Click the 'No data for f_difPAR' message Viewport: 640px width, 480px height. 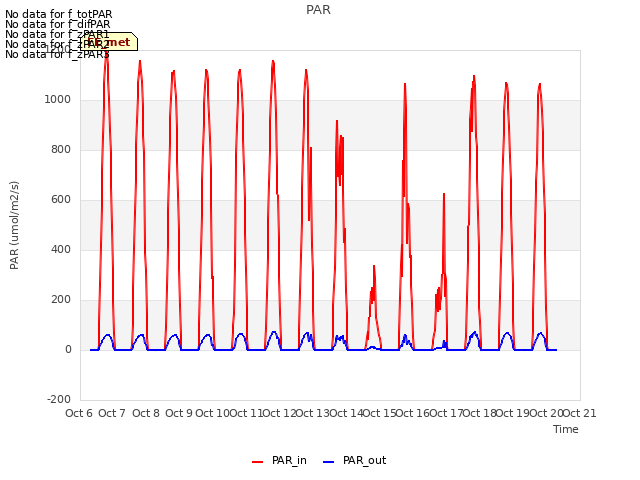click(x=58, y=24)
